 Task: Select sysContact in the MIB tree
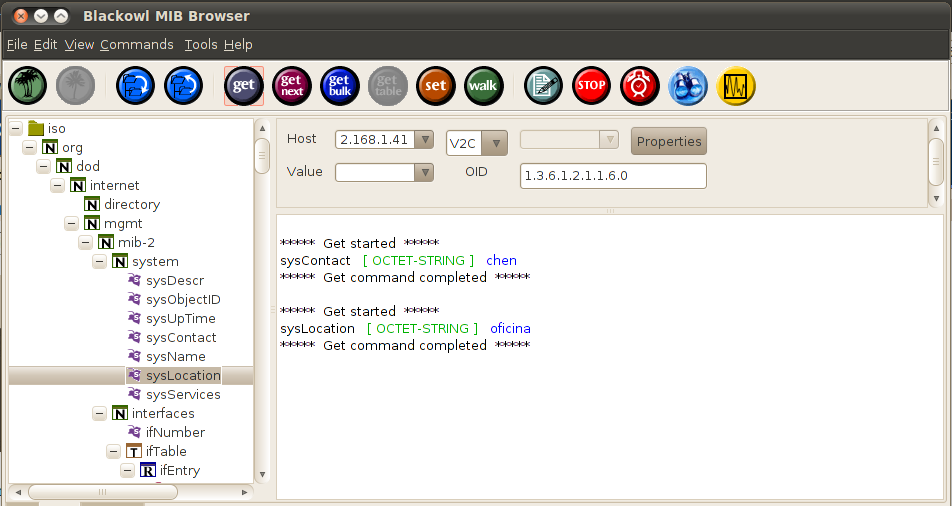[181, 337]
